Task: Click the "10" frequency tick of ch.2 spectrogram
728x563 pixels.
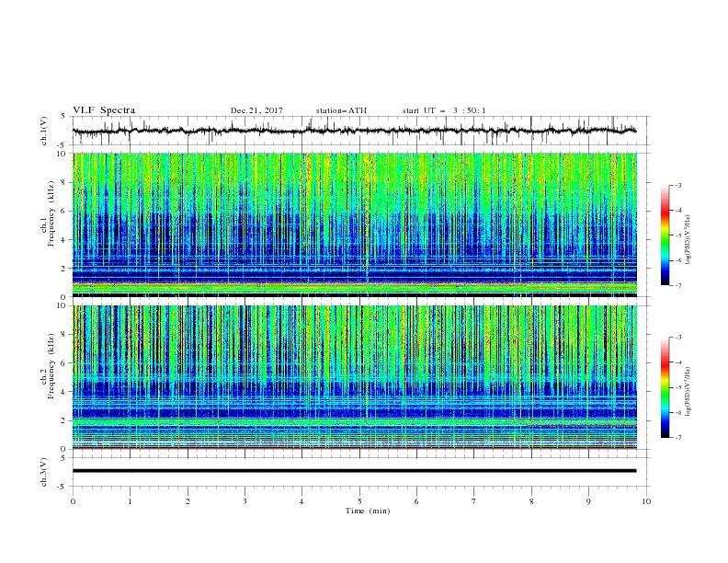Action: click(x=63, y=305)
